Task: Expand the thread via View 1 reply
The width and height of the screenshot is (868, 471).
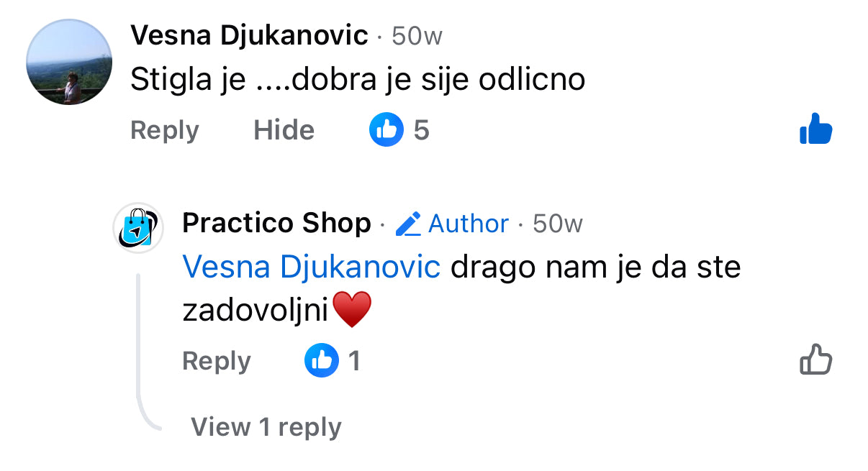Action: click(266, 427)
